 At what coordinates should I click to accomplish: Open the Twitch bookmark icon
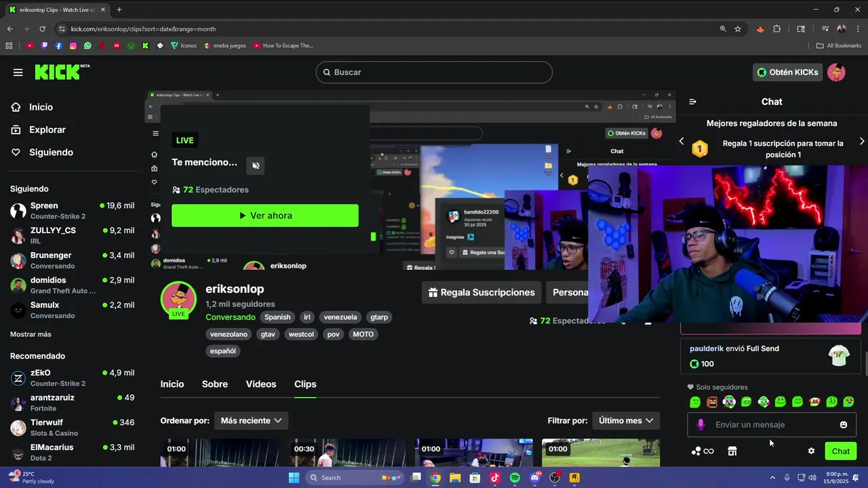click(x=45, y=45)
